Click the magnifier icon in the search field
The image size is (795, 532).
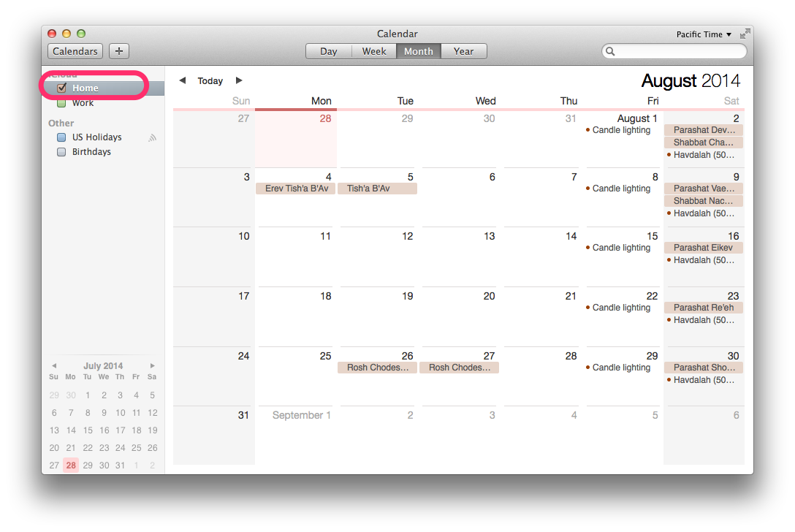click(x=610, y=51)
